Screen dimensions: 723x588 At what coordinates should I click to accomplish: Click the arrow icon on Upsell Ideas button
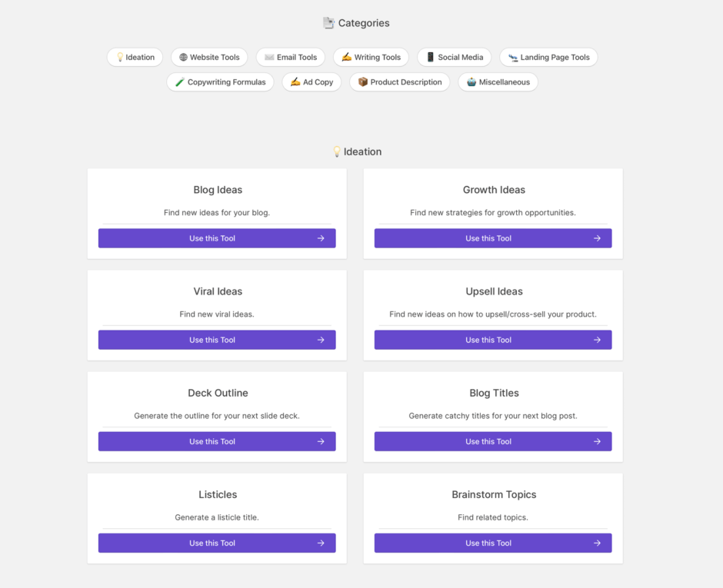[597, 340]
